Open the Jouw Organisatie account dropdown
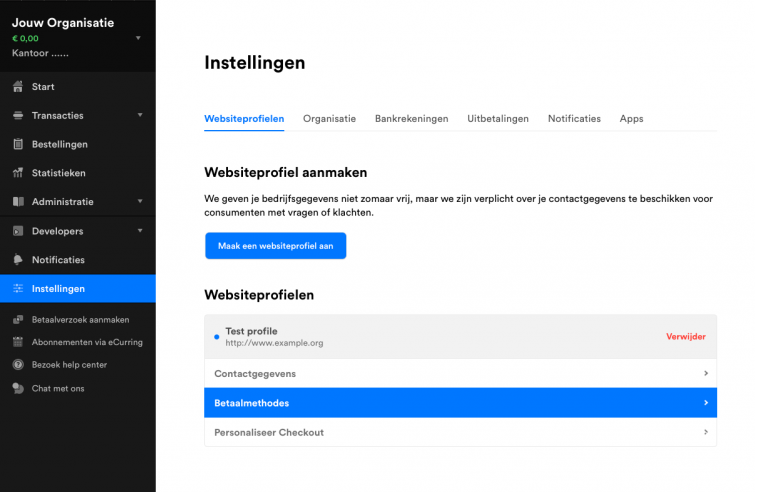 (x=138, y=38)
